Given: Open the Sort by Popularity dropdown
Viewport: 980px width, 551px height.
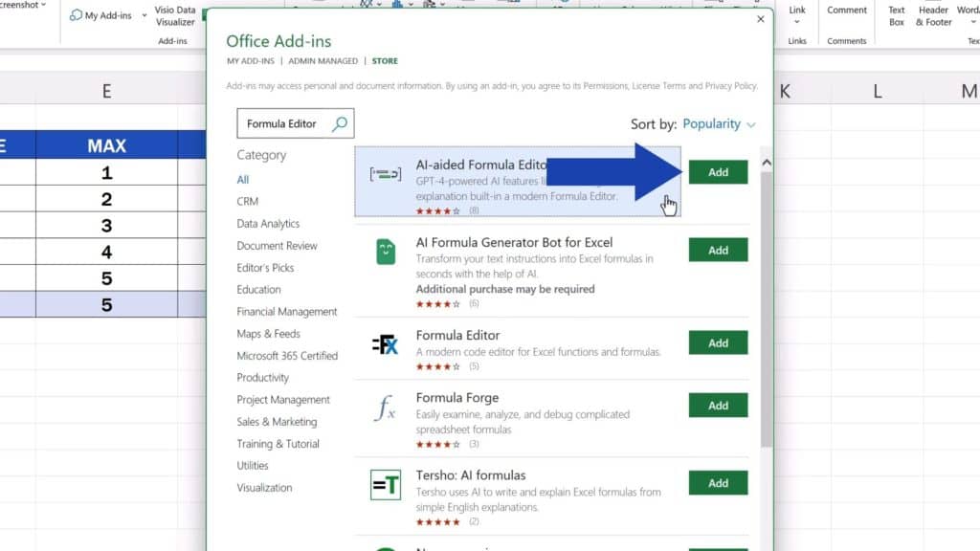Looking at the screenshot, I should click(719, 123).
